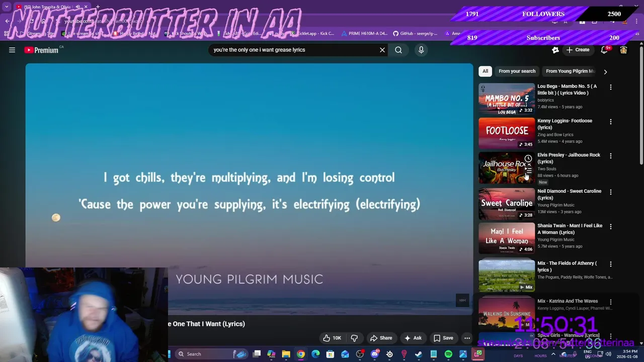644x362 pixels.
Task: Open File Explorer from the taskbar
Action: click(x=286, y=354)
